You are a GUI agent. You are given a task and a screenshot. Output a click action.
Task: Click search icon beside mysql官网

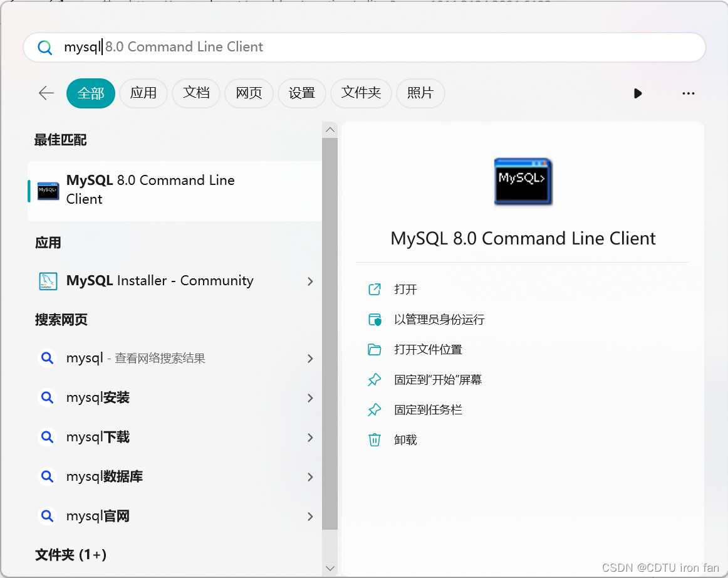(x=47, y=516)
